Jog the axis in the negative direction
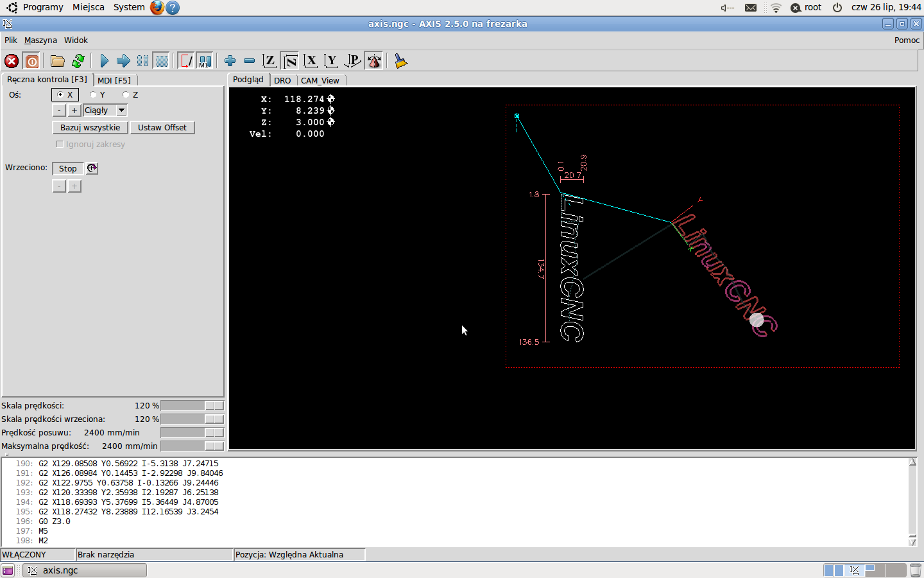The height and width of the screenshot is (578, 924). click(x=59, y=110)
